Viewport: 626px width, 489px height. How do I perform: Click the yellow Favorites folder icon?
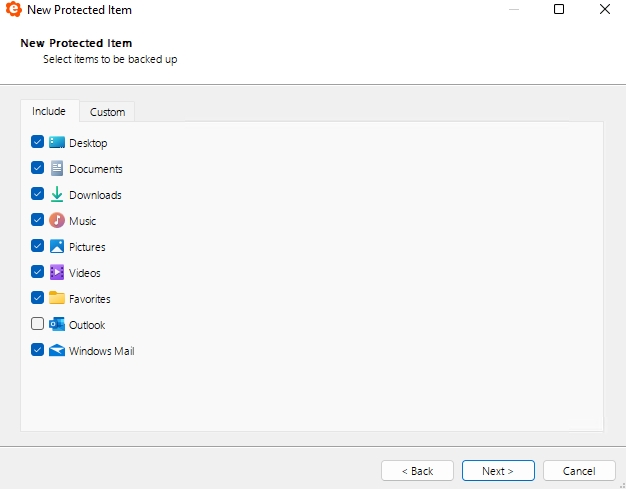57,298
